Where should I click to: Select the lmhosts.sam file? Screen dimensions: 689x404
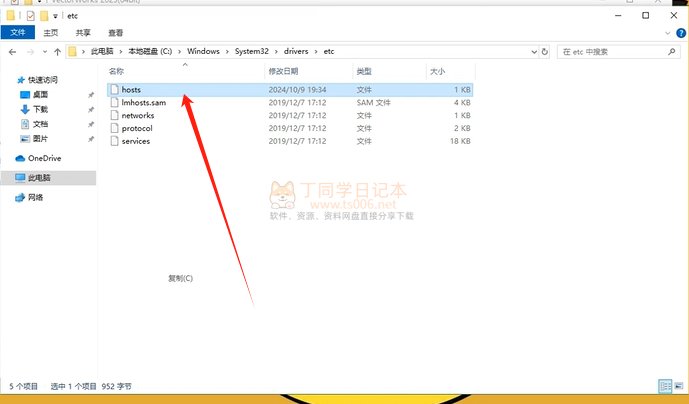290,102
